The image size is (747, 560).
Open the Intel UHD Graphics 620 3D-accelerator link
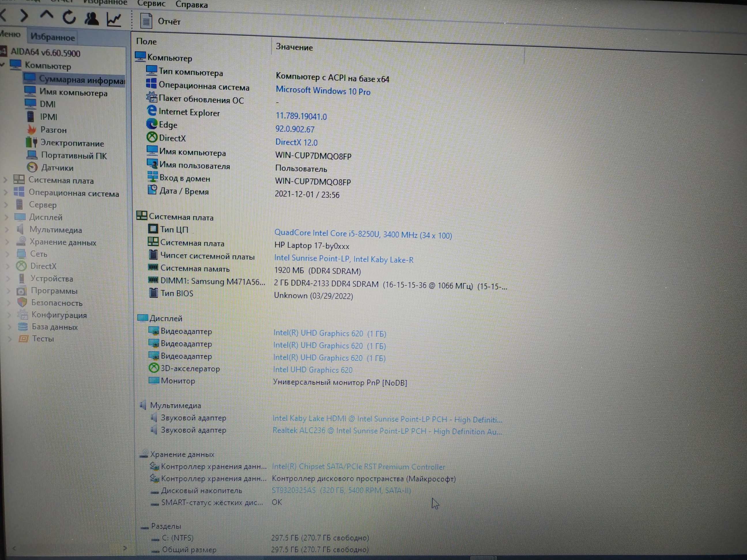312,370
